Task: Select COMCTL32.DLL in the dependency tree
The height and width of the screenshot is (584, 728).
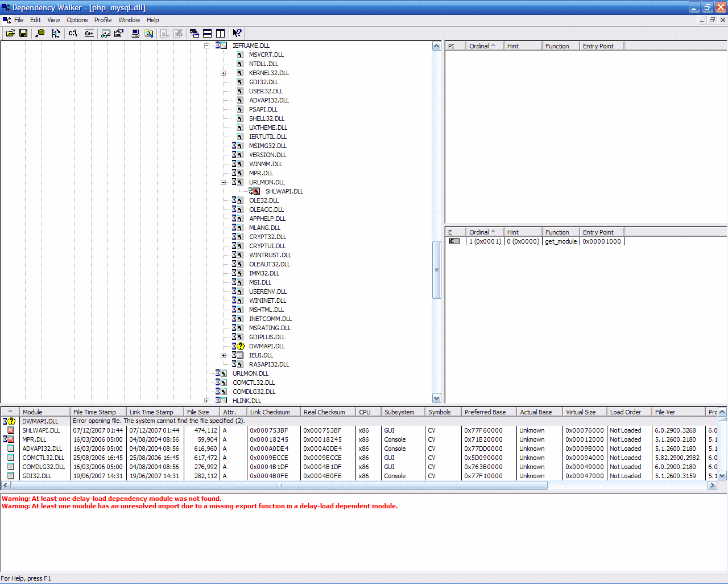Action: pyautogui.click(x=254, y=383)
